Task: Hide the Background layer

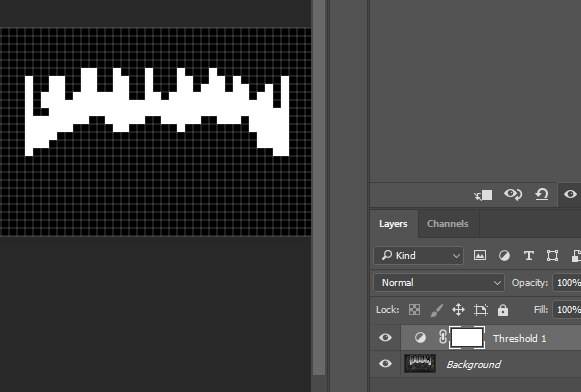Action: (x=385, y=363)
